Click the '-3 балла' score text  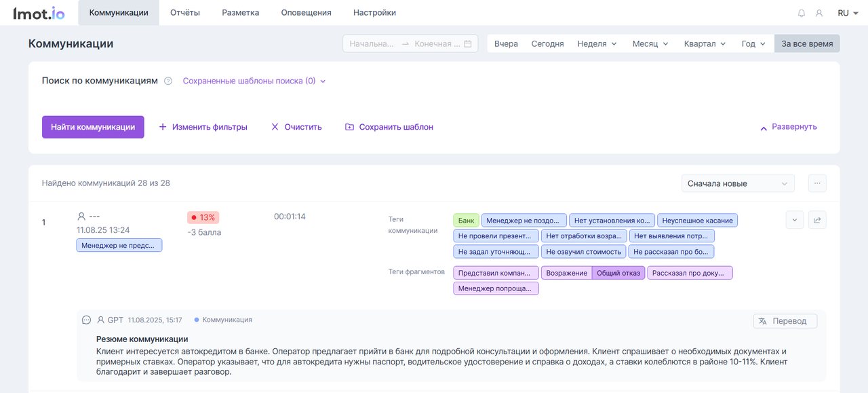click(x=204, y=232)
